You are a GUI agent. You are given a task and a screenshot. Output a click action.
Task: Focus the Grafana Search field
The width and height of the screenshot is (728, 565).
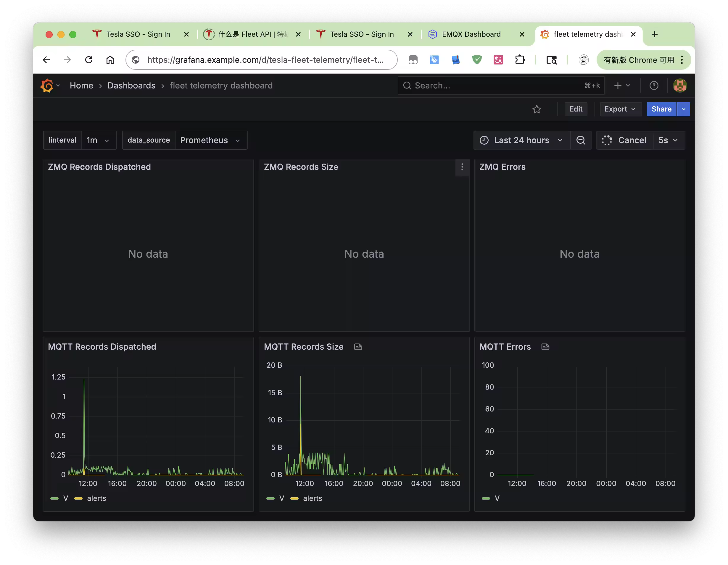click(501, 85)
